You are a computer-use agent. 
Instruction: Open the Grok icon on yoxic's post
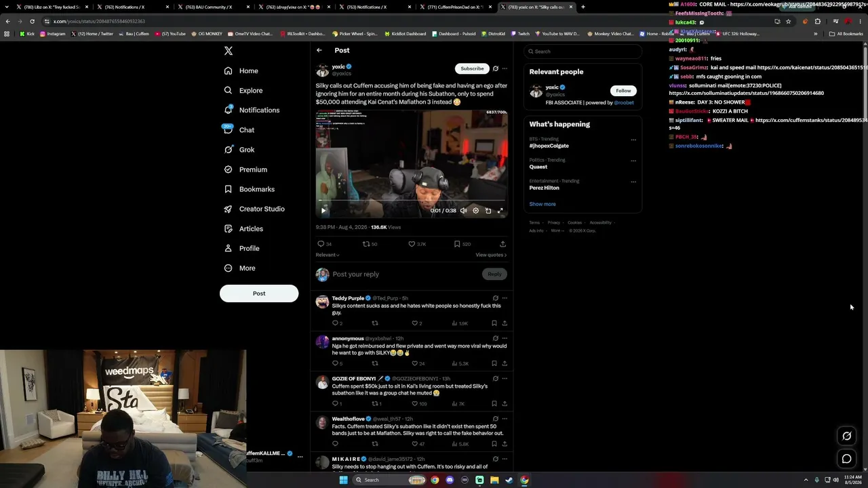[496, 68]
